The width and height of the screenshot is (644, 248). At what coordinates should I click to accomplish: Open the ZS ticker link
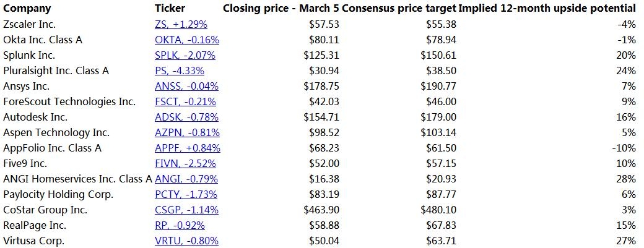pos(181,25)
